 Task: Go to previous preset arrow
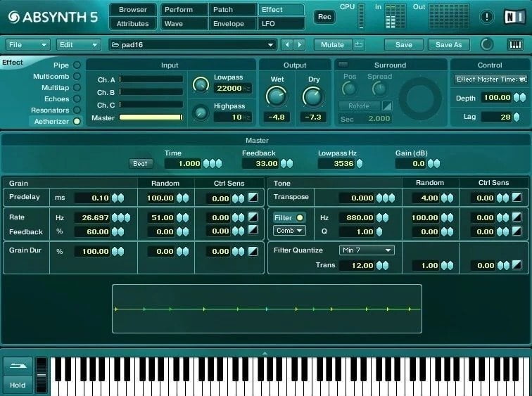tap(287, 45)
